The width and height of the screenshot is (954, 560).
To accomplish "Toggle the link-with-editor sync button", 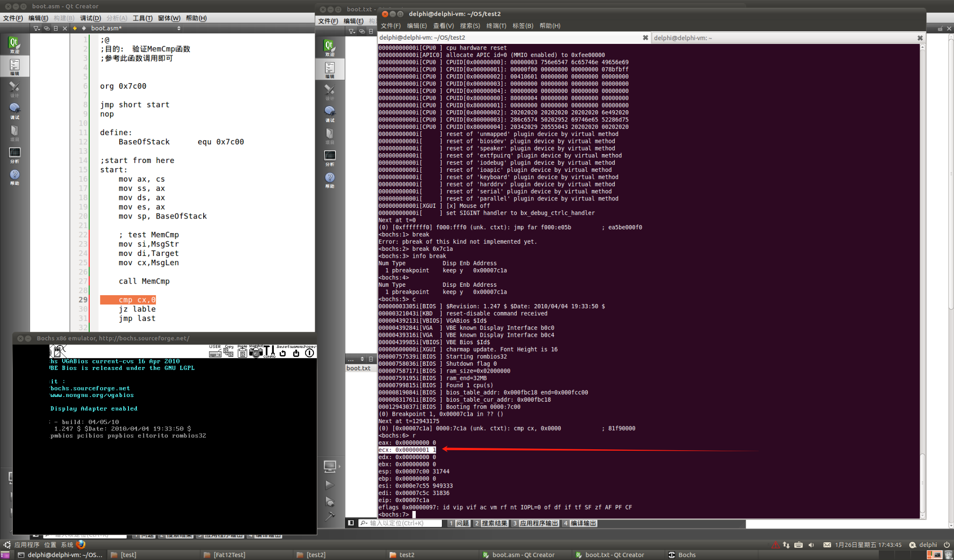I will (x=47, y=28).
